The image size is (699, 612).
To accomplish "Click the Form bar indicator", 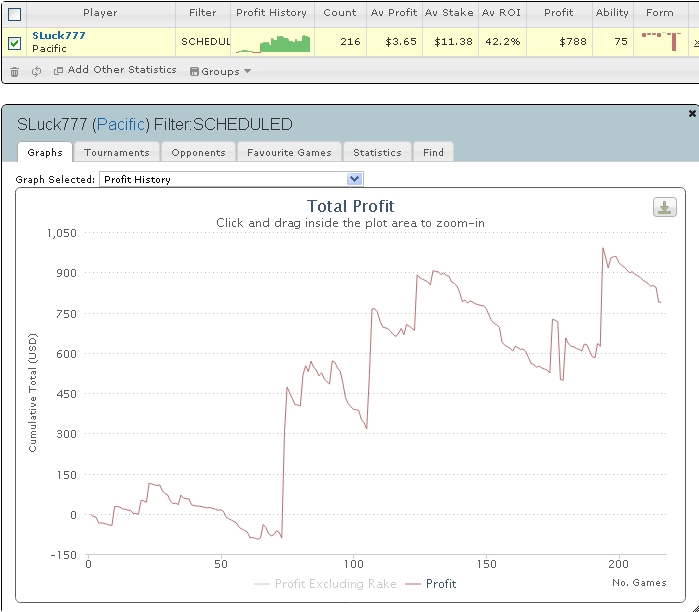I will pyautogui.click(x=662, y=41).
